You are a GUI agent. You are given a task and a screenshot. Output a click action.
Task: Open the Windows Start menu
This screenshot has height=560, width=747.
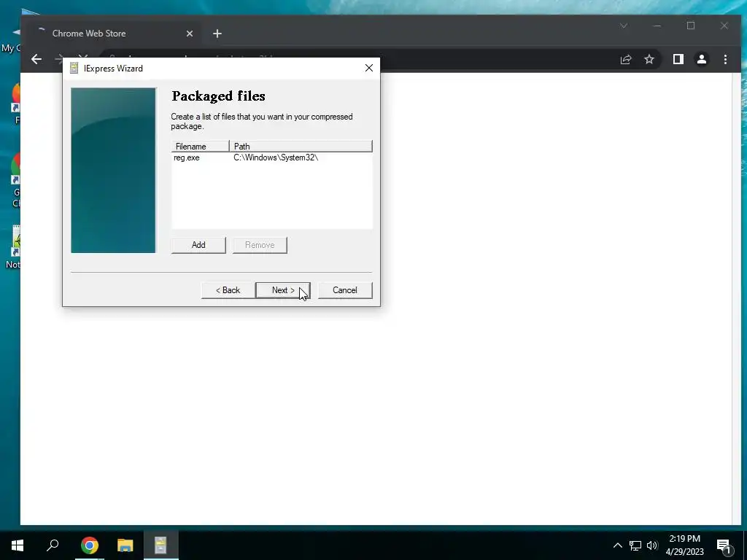[x=18, y=545]
